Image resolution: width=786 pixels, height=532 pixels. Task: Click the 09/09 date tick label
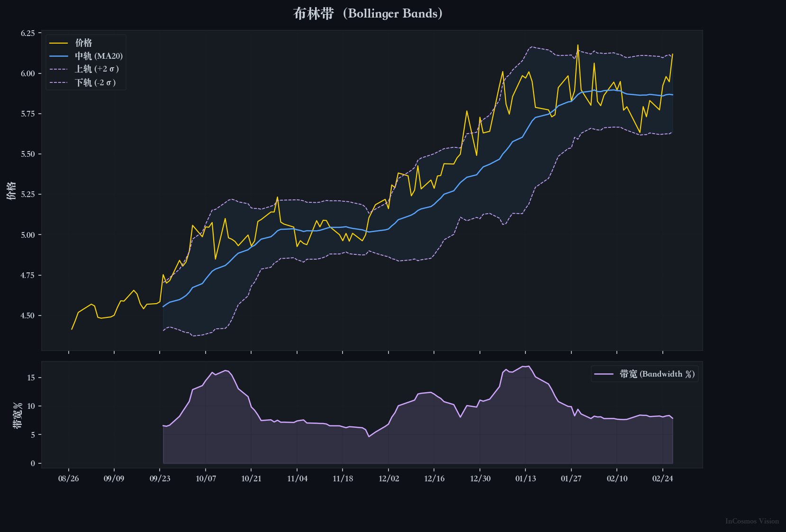(x=114, y=478)
